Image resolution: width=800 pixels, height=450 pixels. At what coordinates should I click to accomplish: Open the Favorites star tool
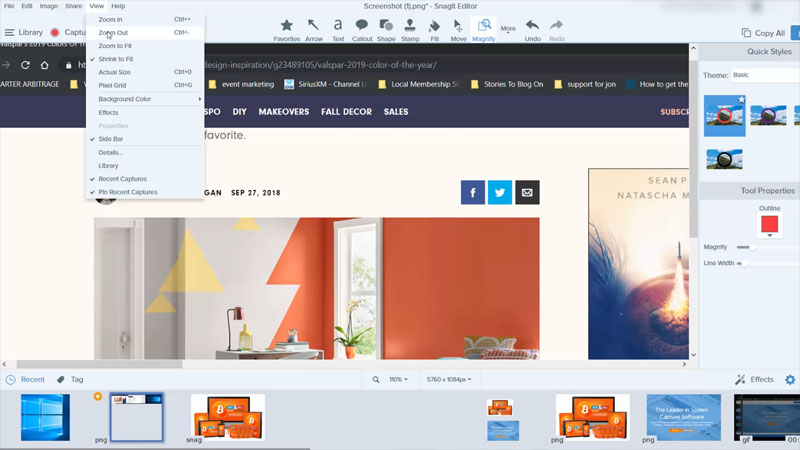[x=287, y=27]
